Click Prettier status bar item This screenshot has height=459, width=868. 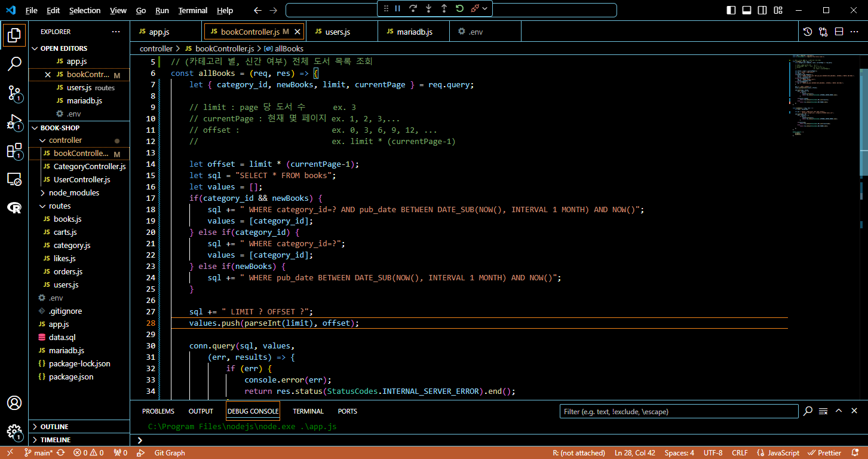824,453
